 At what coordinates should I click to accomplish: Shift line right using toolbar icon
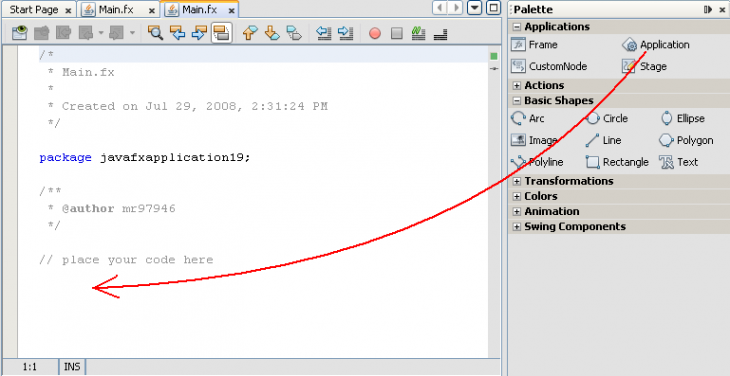point(345,33)
